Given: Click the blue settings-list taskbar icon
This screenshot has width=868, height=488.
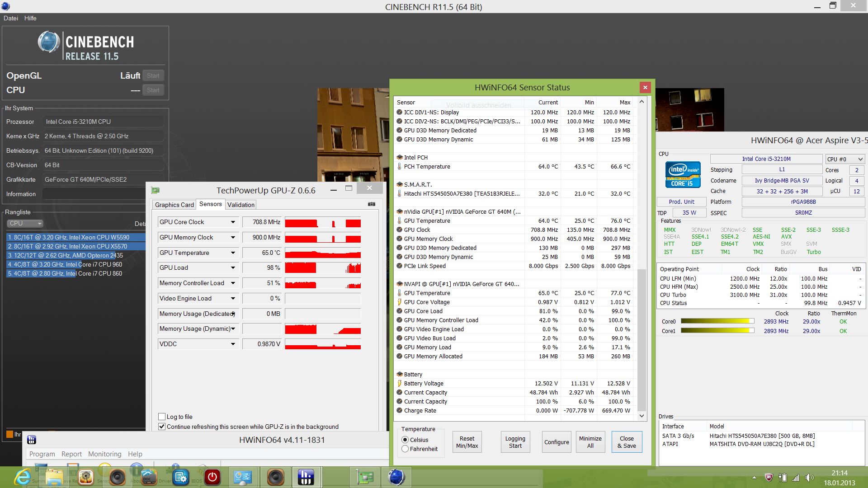Looking at the screenshot, I should tap(180, 477).
